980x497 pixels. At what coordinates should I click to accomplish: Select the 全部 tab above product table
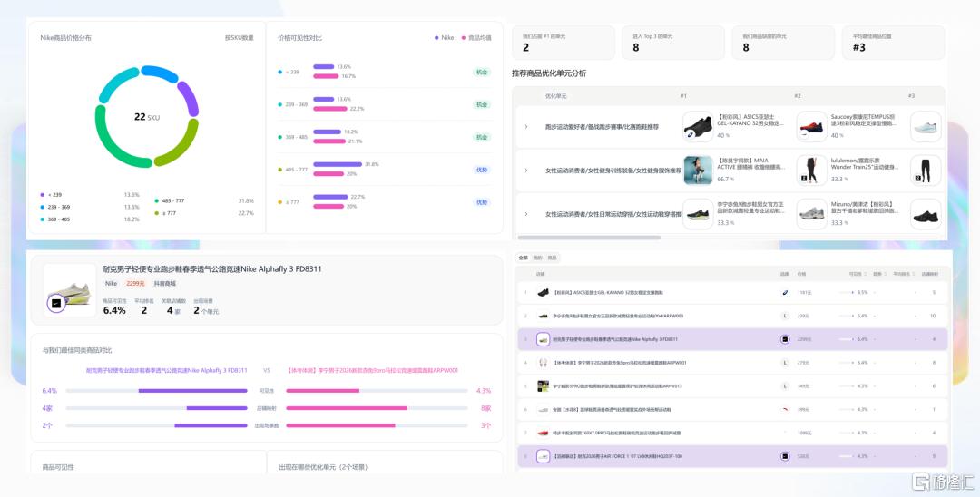point(523,258)
